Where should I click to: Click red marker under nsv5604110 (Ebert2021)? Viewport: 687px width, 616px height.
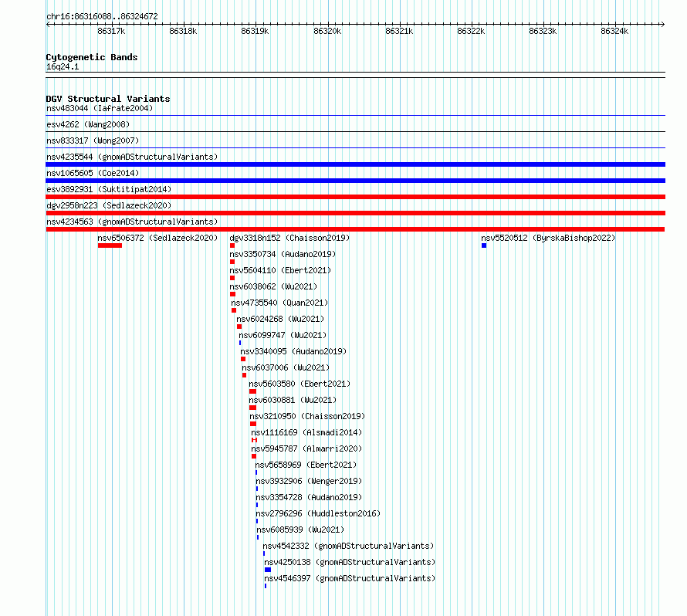click(x=232, y=278)
